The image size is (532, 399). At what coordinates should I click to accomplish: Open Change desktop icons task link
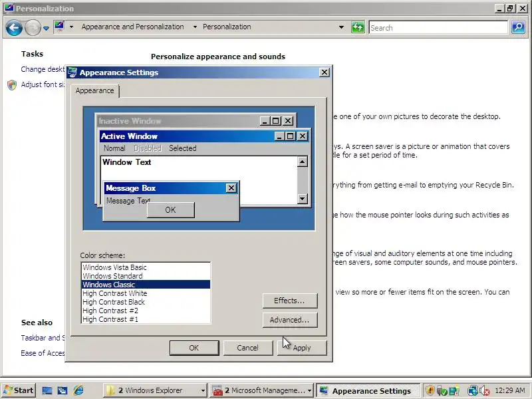point(43,69)
